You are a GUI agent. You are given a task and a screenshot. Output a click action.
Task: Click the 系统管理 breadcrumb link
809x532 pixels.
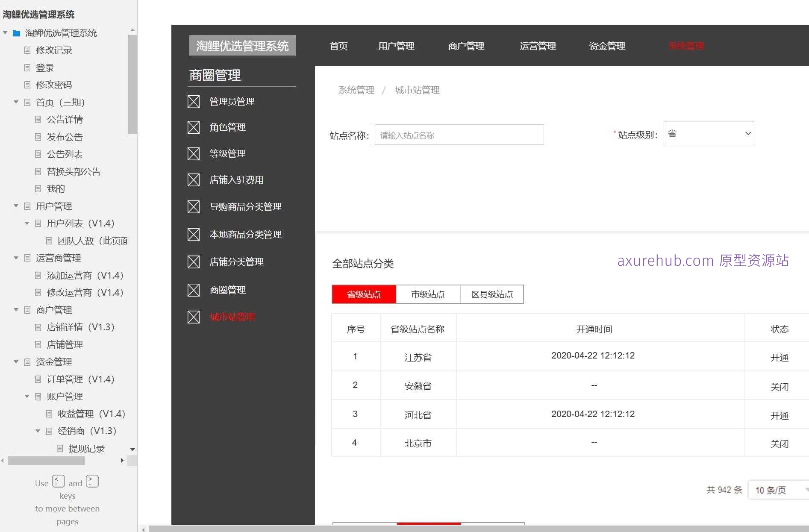coord(356,90)
